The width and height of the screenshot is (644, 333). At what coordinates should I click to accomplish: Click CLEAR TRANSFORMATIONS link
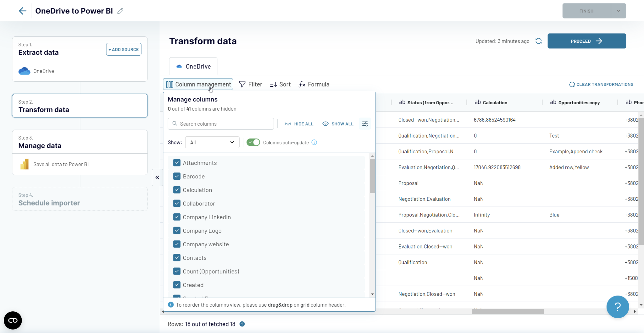coord(601,84)
